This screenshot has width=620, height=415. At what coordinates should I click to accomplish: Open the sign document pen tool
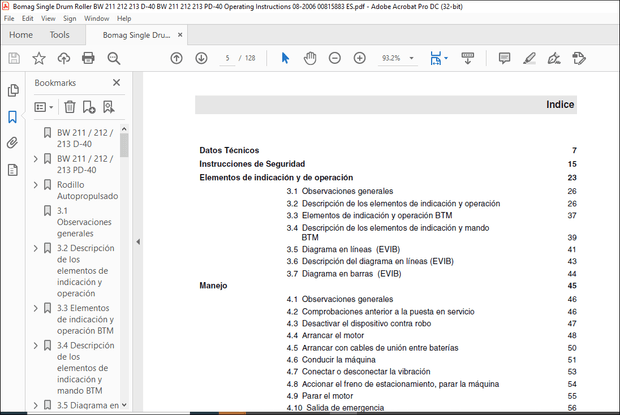[x=554, y=58]
